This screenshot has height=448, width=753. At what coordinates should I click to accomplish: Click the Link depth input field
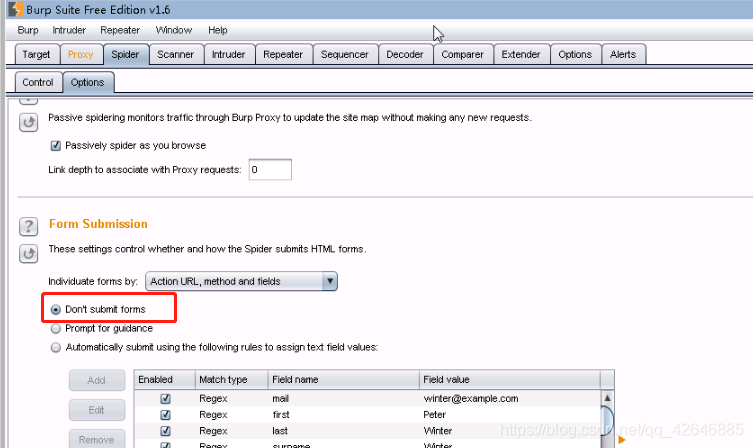coord(270,170)
